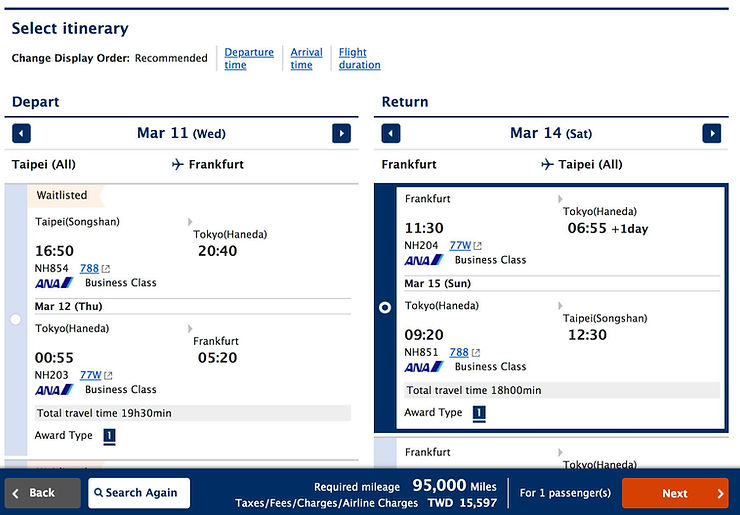This screenshot has height=515, width=740.
Task: Click the Search Again button
Action: (139, 493)
